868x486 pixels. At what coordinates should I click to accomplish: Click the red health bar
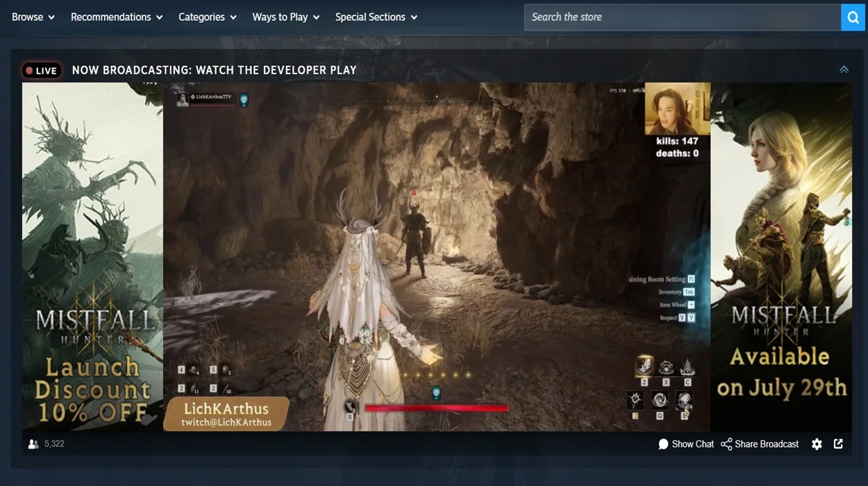click(436, 408)
